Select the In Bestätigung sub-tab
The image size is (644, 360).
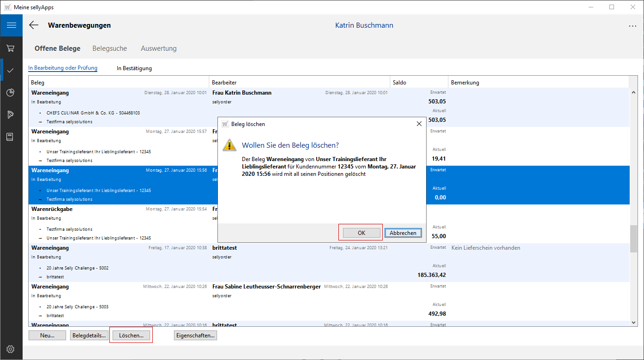tap(134, 68)
